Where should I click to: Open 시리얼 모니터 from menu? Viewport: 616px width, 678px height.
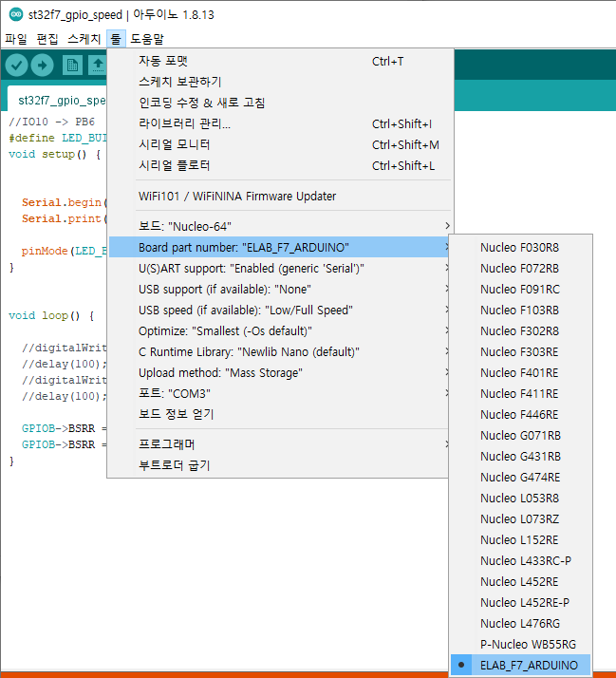pyautogui.click(x=281, y=144)
